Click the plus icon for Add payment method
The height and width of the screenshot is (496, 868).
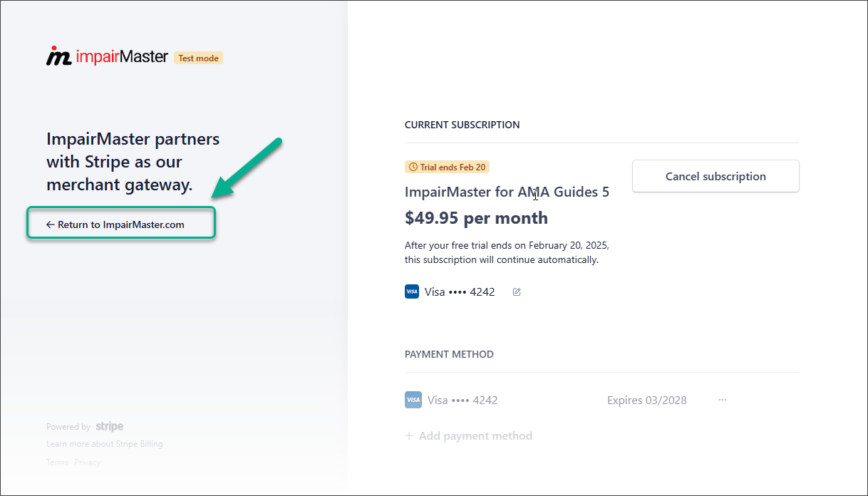click(409, 435)
